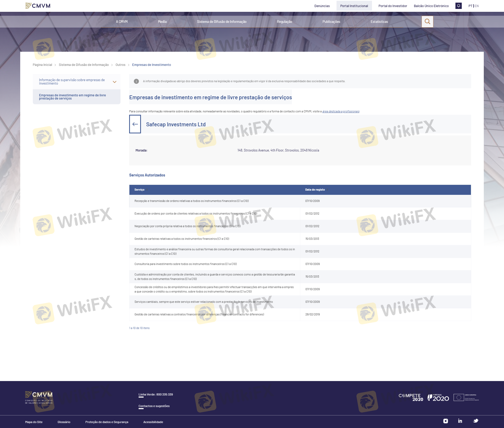Select livre prestação de serviços sidebar item
This screenshot has width=504, height=428.
(x=77, y=97)
